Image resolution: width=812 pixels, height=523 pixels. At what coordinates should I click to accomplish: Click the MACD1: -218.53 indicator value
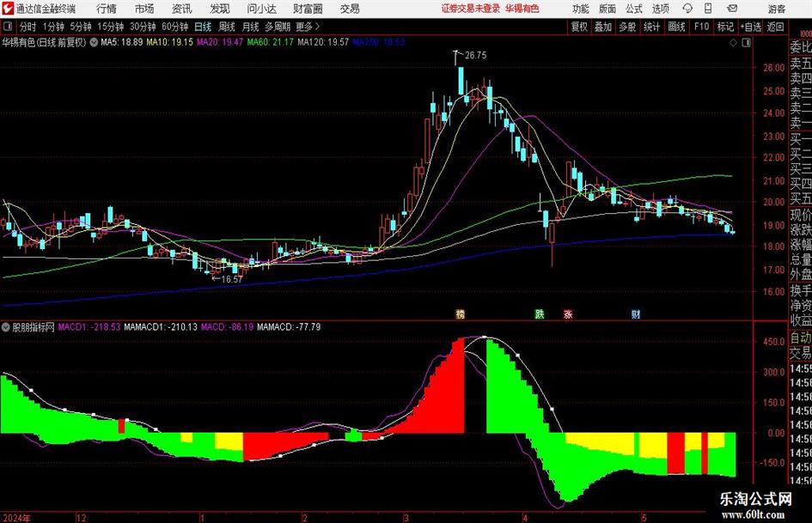(89, 327)
